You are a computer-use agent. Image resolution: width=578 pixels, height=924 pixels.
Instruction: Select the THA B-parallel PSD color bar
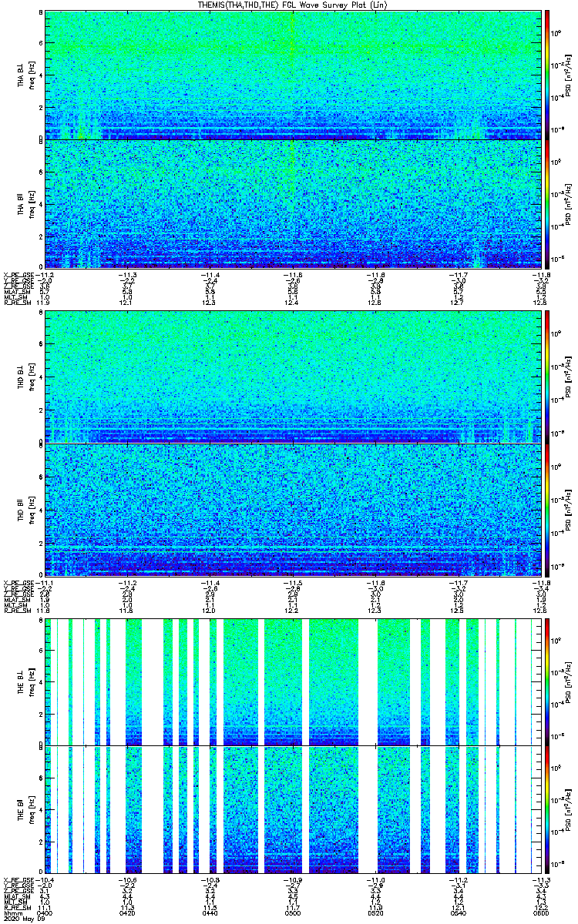(x=547, y=203)
